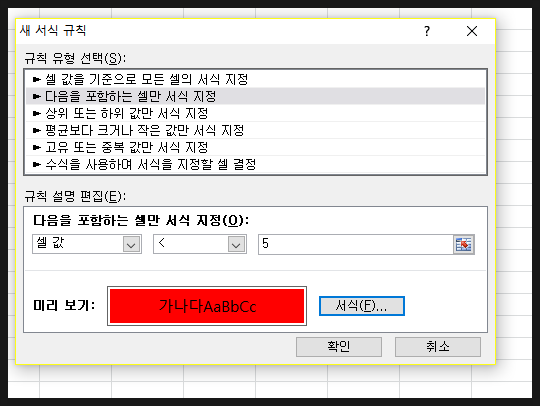Screen dimensions: 540x406
Task: Select rule type 상위 또는 하위 값만 서식 지정
Action: (x=256, y=113)
